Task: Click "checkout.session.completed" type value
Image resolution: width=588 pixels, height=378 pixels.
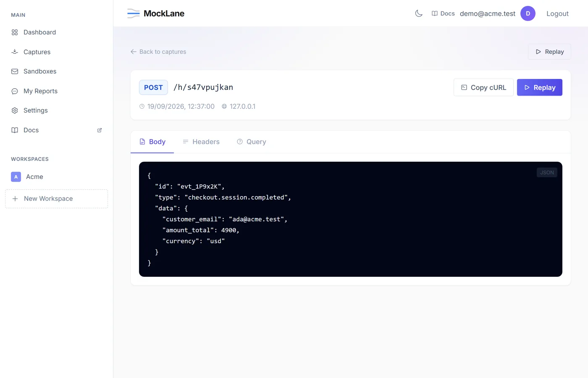Action: click(236, 197)
